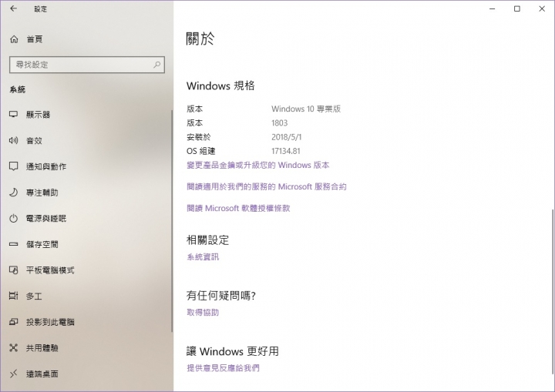The height and width of the screenshot is (392, 555).
Task: Click the Power & sleep (電源與睡眠) icon
Action: (x=13, y=218)
